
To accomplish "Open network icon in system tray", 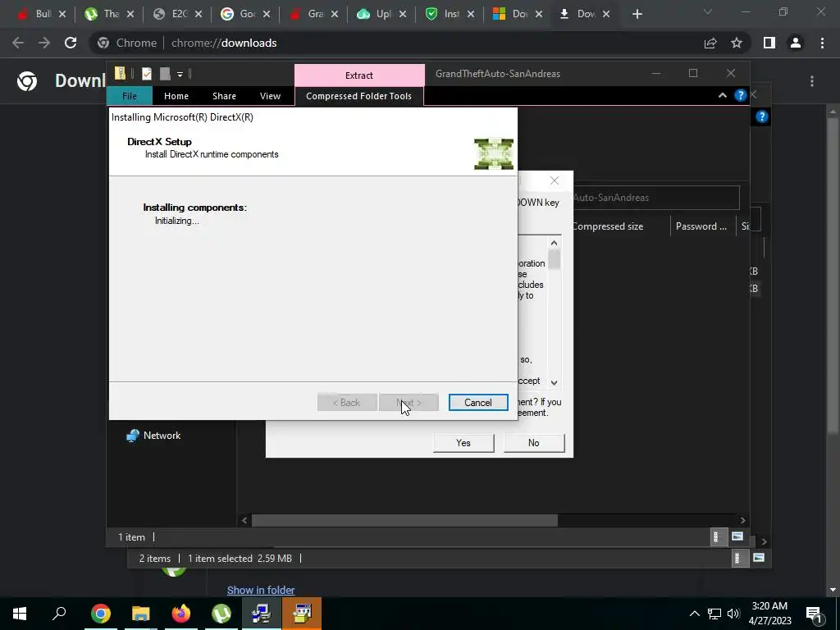I will coord(714,614).
